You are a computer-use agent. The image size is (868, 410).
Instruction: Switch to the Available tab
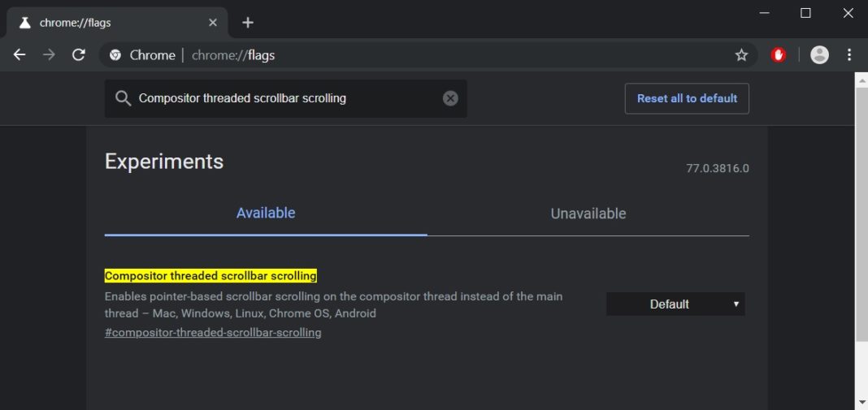click(x=266, y=214)
